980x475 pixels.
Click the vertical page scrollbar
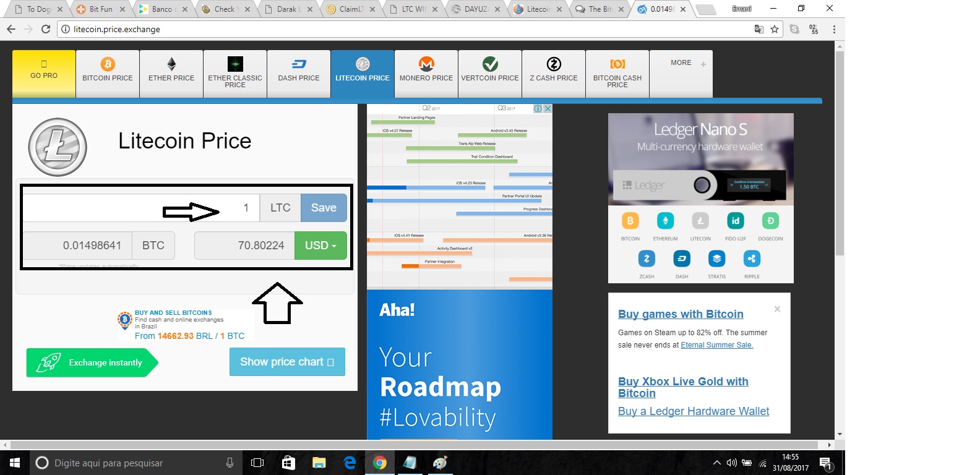[x=840, y=153]
